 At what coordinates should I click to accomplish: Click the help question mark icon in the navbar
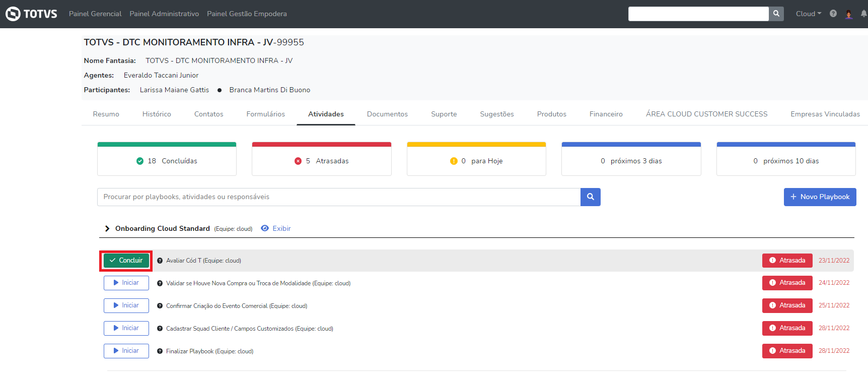(x=833, y=14)
